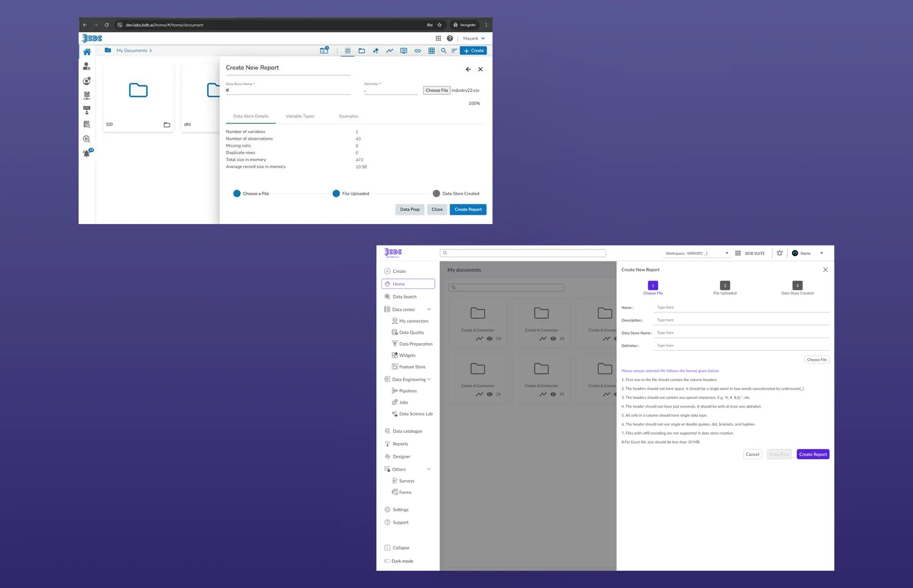Bookmark page with the star icon
This screenshot has width=913, height=588.
pyautogui.click(x=439, y=25)
